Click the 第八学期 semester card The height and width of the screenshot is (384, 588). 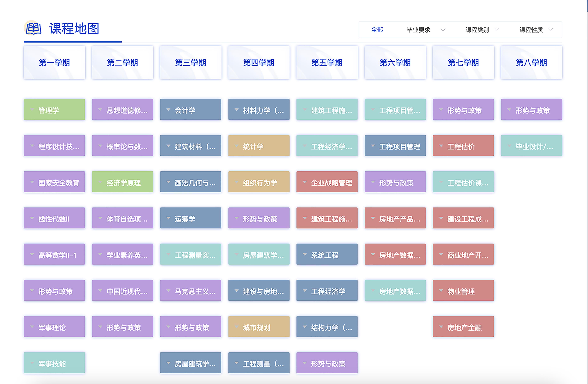coord(531,63)
